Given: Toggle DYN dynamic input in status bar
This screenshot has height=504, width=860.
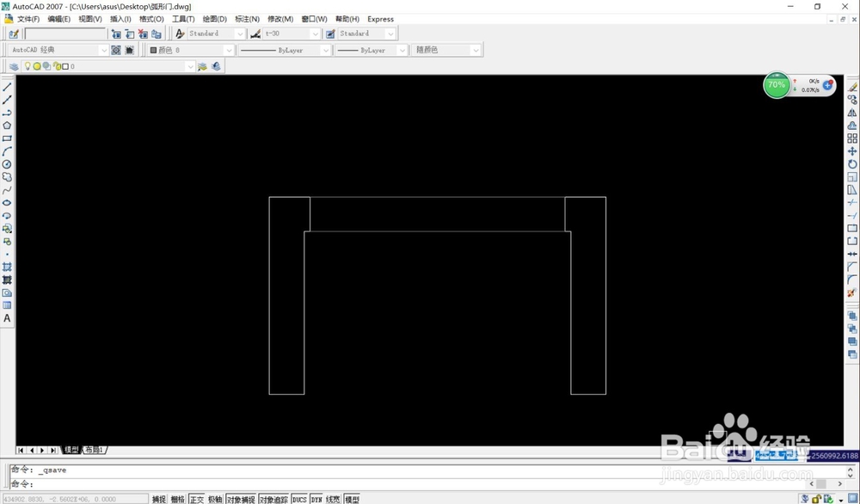Looking at the screenshot, I should (316, 499).
